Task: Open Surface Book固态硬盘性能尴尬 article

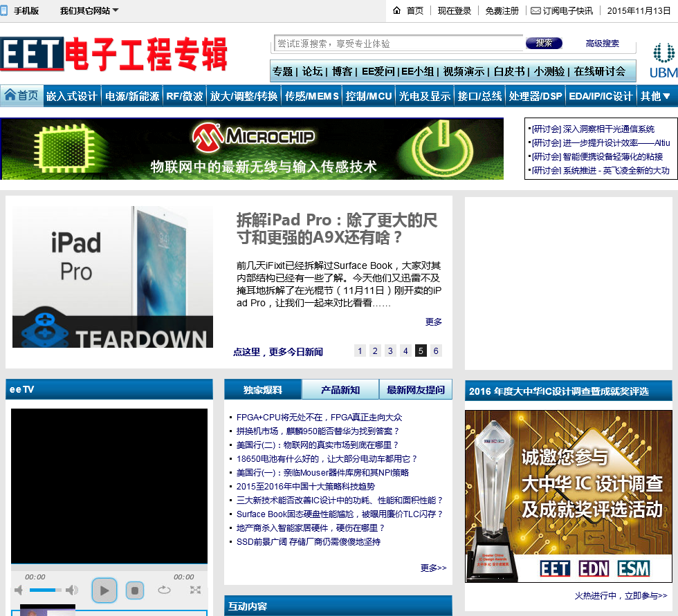Action: coord(340,514)
